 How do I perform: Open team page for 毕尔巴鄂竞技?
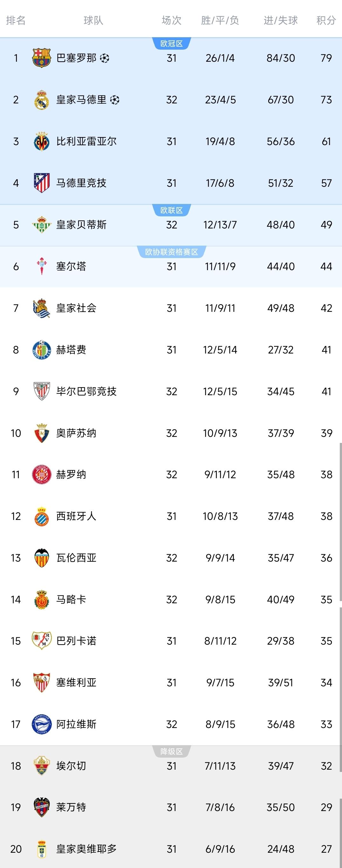(x=86, y=391)
